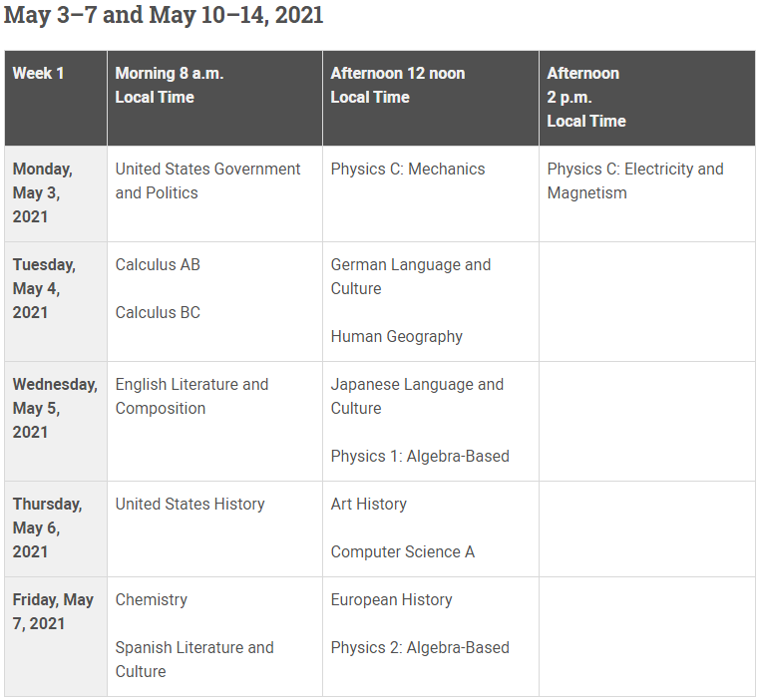Image resolution: width=760 pixels, height=700 pixels.
Task: Click the "May 3–7 and May 10–14, 2021" heading
Action: pos(164,16)
